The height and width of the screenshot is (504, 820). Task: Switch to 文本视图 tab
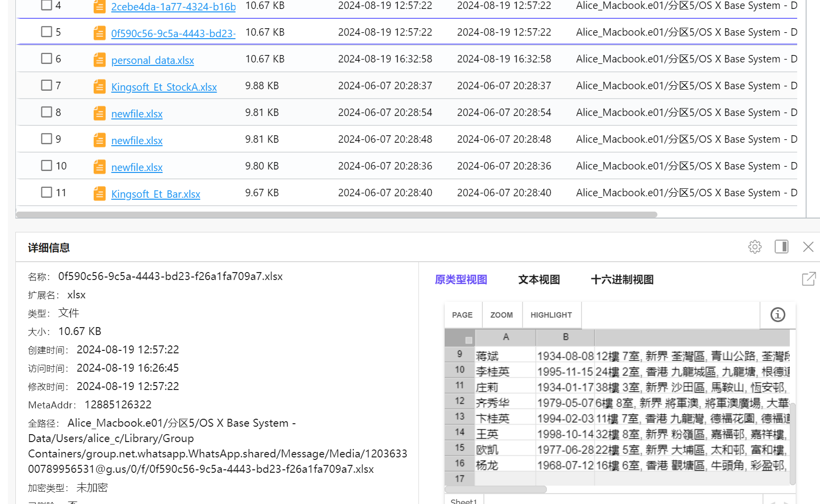[539, 280]
